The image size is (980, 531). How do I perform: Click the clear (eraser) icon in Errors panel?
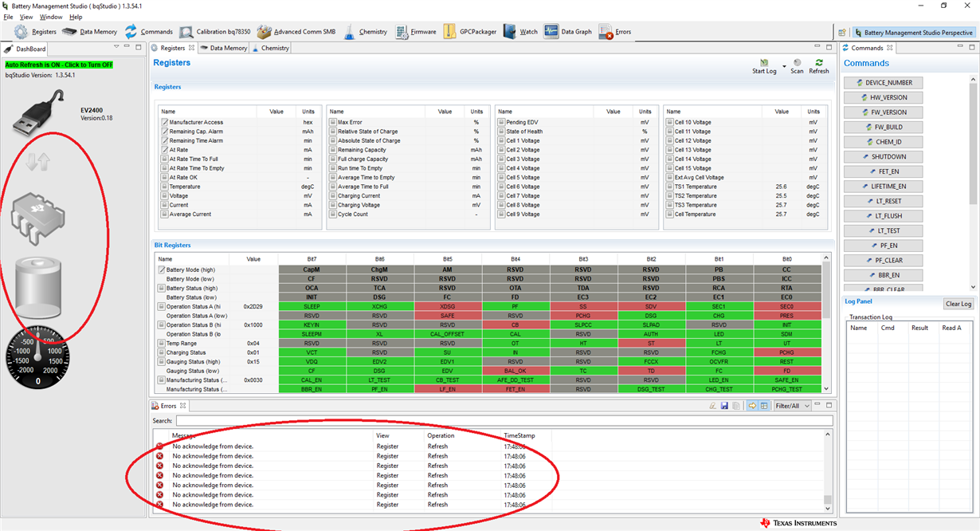coord(713,406)
